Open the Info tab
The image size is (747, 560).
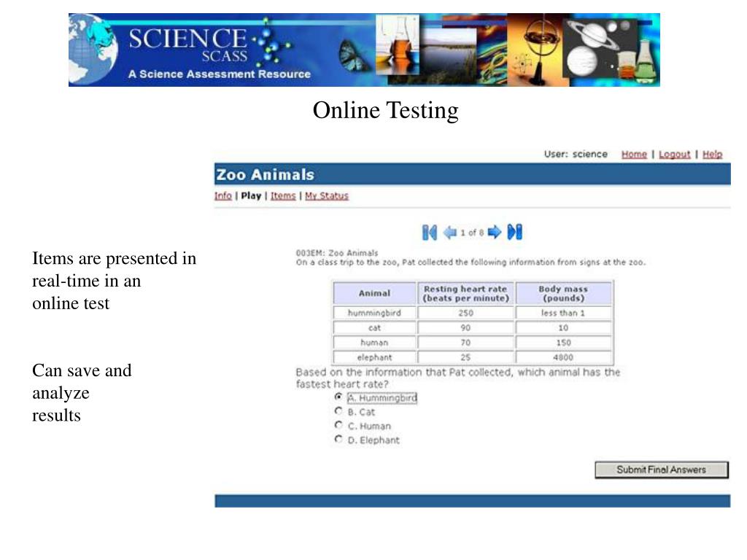pos(223,195)
